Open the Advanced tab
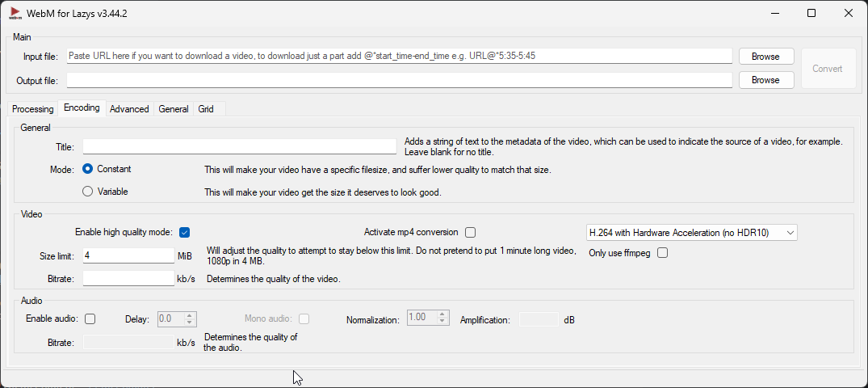This screenshot has height=388, width=868. 129,109
